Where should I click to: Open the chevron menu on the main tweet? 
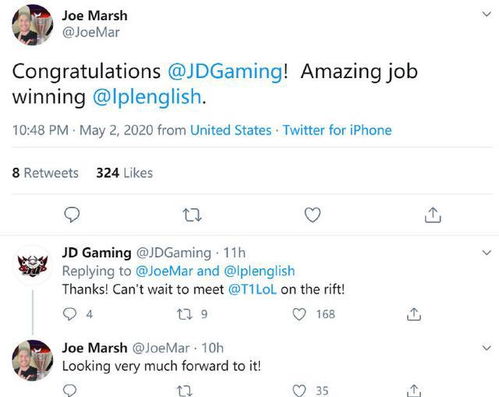[487, 14]
